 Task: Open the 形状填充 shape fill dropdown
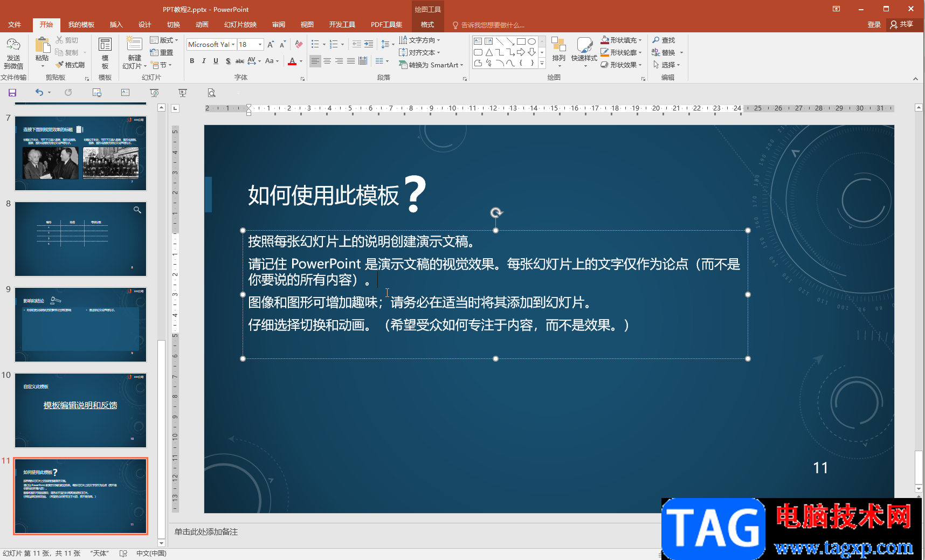coord(622,40)
